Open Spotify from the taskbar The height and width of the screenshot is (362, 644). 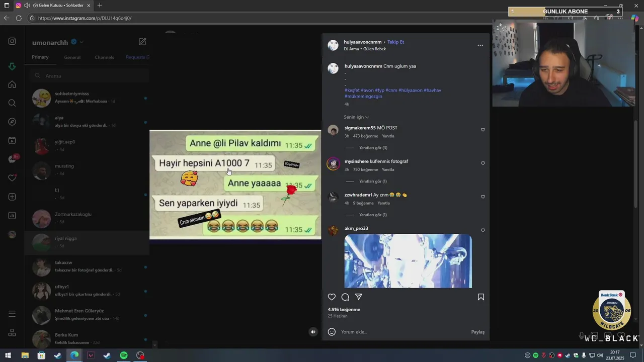coord(124,355)
